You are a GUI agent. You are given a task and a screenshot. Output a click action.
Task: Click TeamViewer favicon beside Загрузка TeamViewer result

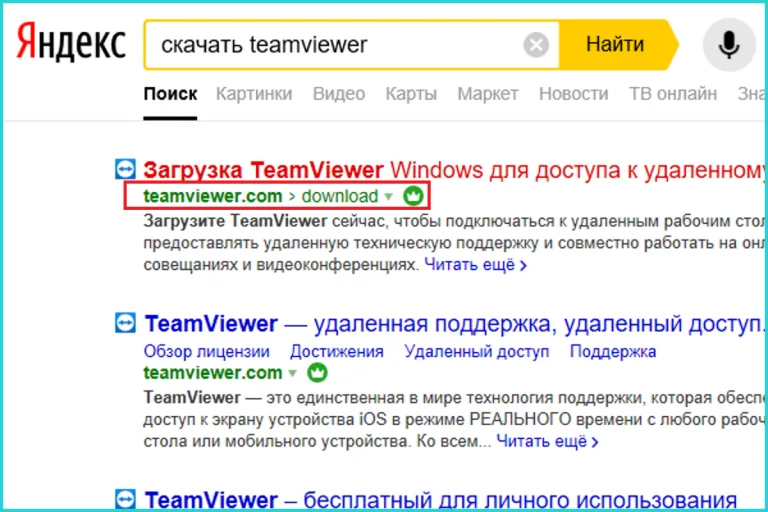coord(125,169)
